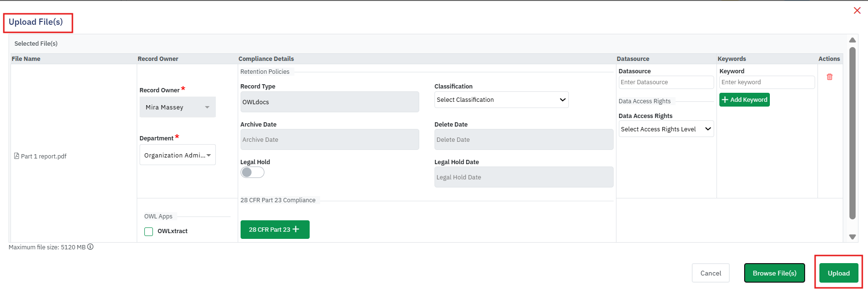Click the OWL Apps section label

(x=158, y=216)
